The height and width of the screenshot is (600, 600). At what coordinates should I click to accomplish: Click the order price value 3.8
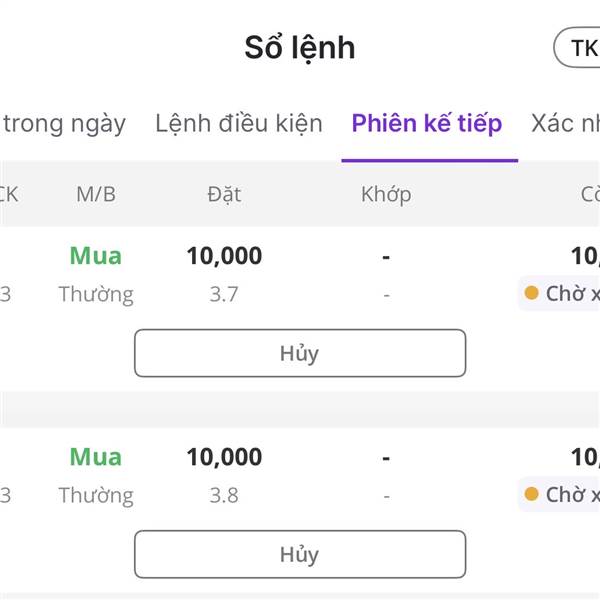pos(224,495)
